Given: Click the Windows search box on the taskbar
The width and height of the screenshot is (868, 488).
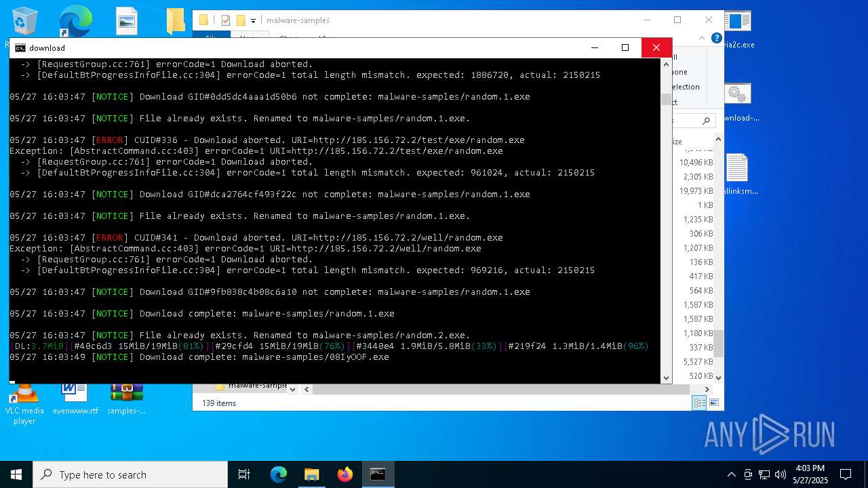Looking at the screenshot, I should click(130, 474).
